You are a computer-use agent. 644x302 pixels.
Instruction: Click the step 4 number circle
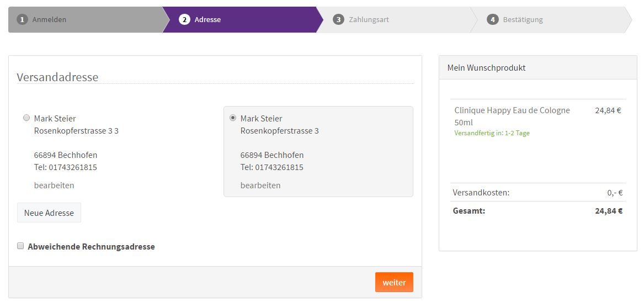[x=492, y=19]
